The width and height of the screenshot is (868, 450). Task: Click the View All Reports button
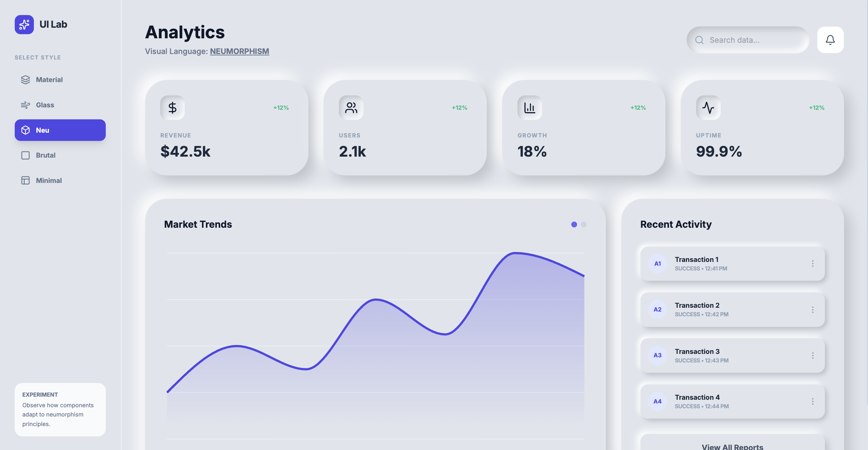click(x=732, y=446)
